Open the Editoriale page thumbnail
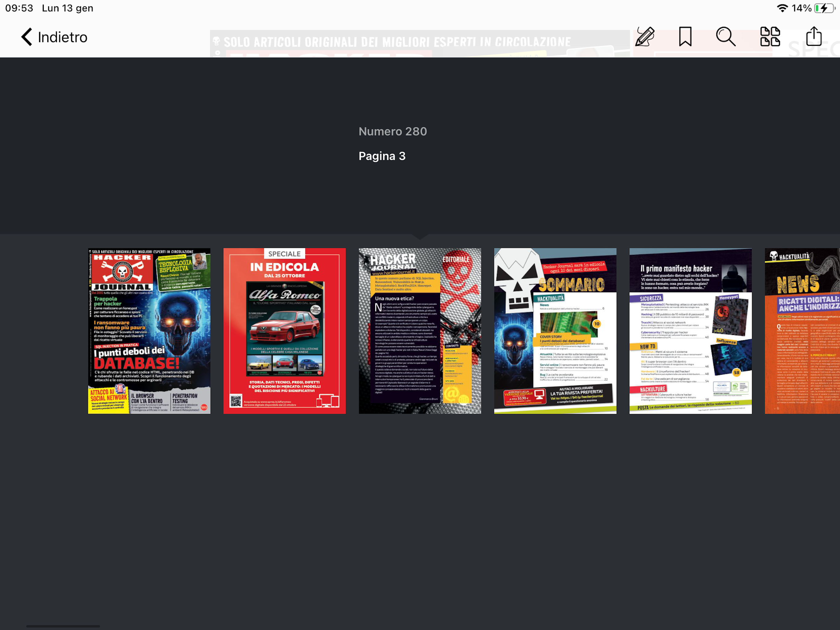This screenshot has height=630, width=840. coord(420,331)
